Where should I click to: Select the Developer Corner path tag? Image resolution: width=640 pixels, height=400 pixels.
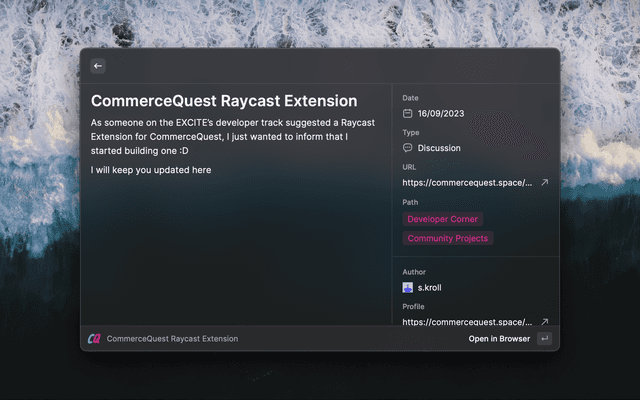(x=443, y=219)
